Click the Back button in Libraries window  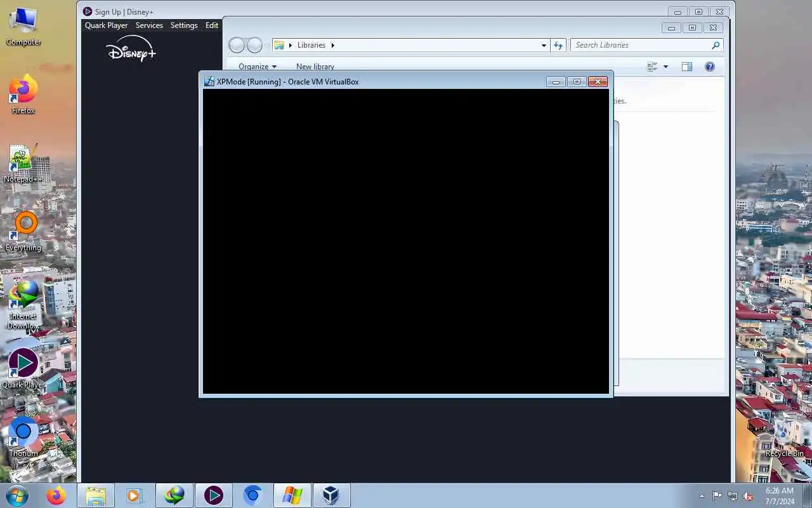(237, 45)
